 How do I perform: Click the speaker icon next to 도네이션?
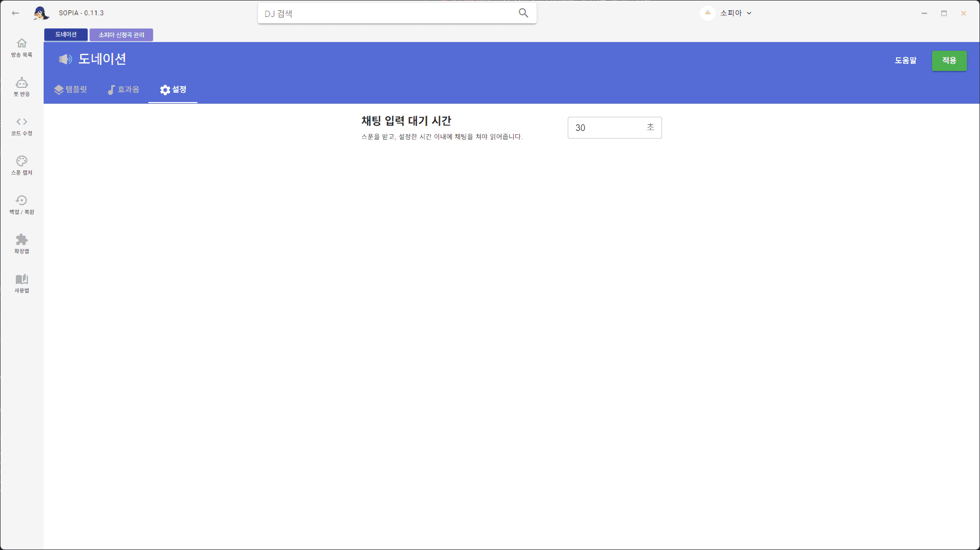pos(65,59)
